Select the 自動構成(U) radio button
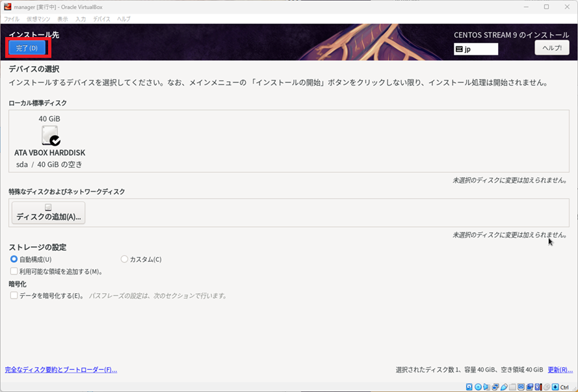The image size is (578, 392). click(x=14, y=259)
